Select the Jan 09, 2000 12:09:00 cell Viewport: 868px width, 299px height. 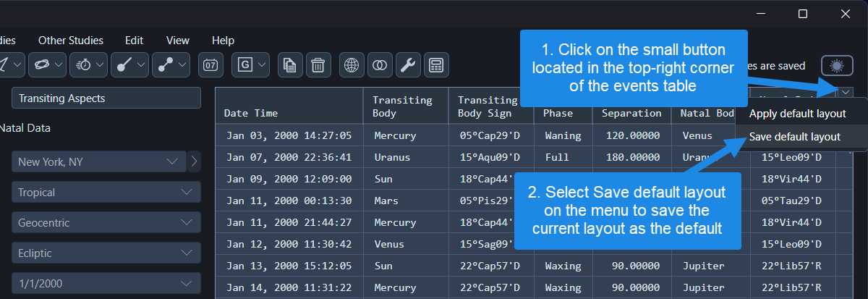(x=289, y=179)
